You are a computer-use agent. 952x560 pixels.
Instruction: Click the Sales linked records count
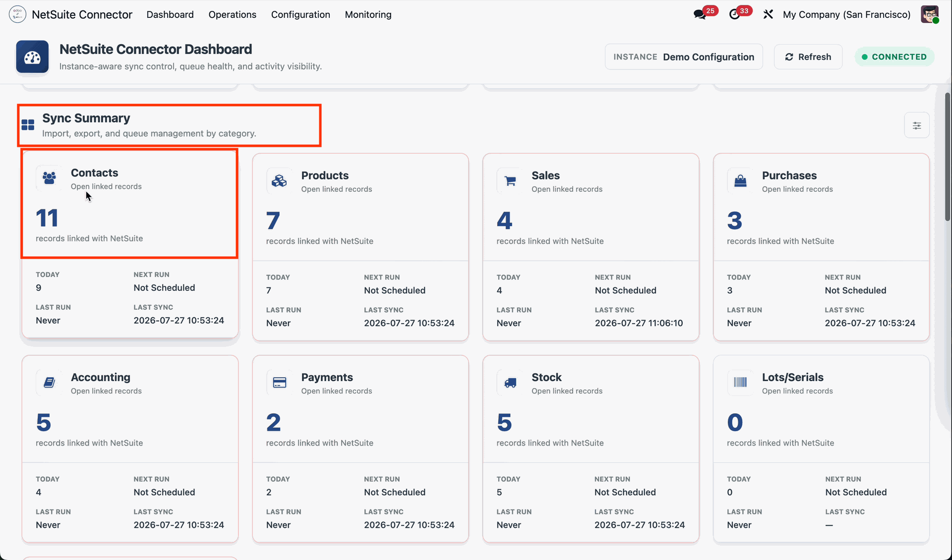pos(504,221)
